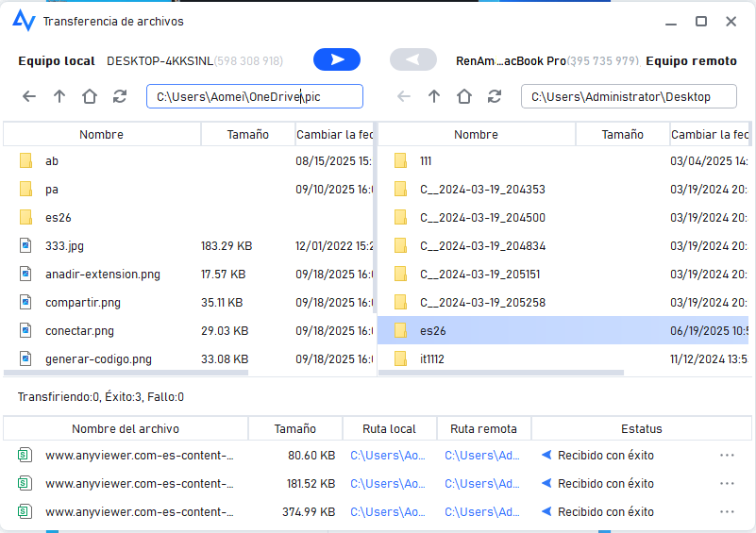Click the blue send-to-remote arrow button

point(337,60)
